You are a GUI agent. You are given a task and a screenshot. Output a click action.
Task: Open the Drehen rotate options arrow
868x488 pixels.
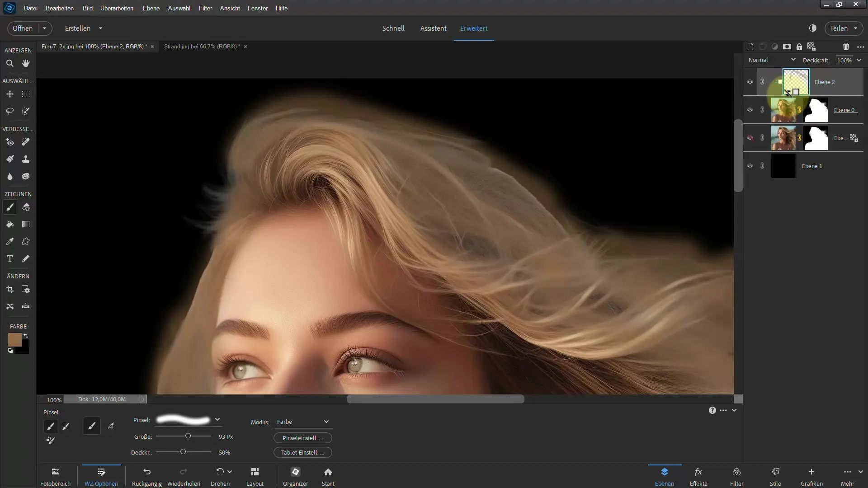(230, 472)
